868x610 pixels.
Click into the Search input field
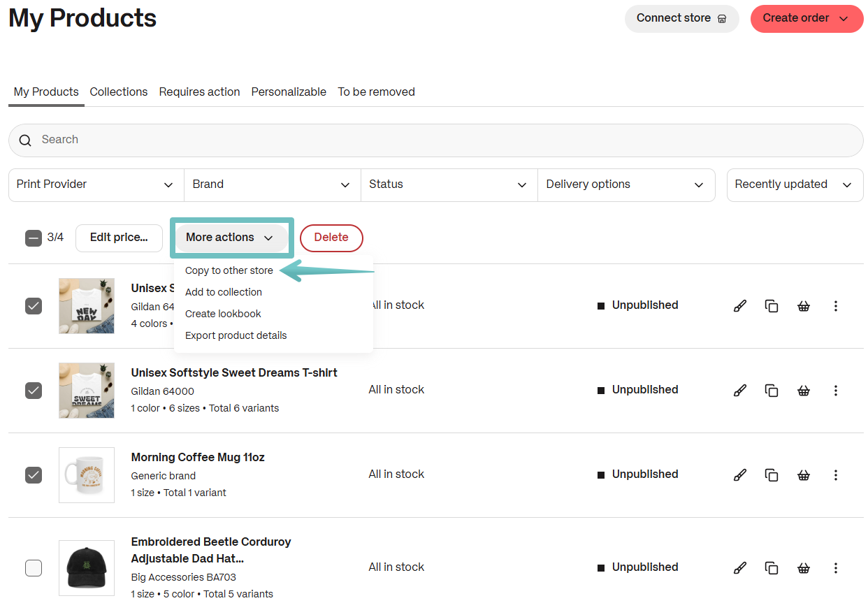coord(436,140)
